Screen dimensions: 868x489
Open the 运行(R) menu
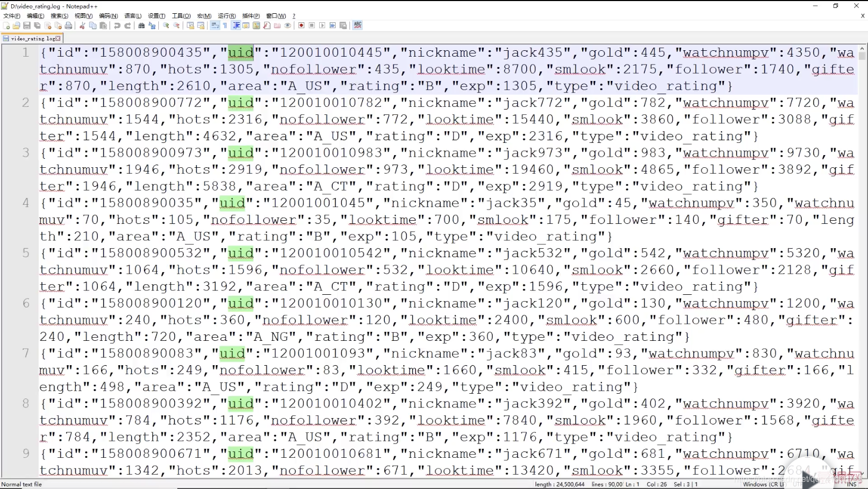click(227, 16)
